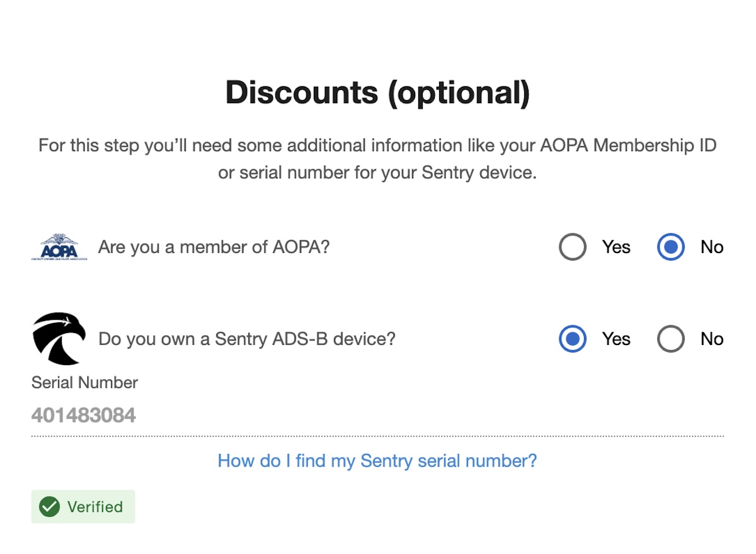Open 'How do I find my Sentry serial number?' link
The width and height of the screenshot is (756, 554).
pyautogui.click(x=377, y=461)
